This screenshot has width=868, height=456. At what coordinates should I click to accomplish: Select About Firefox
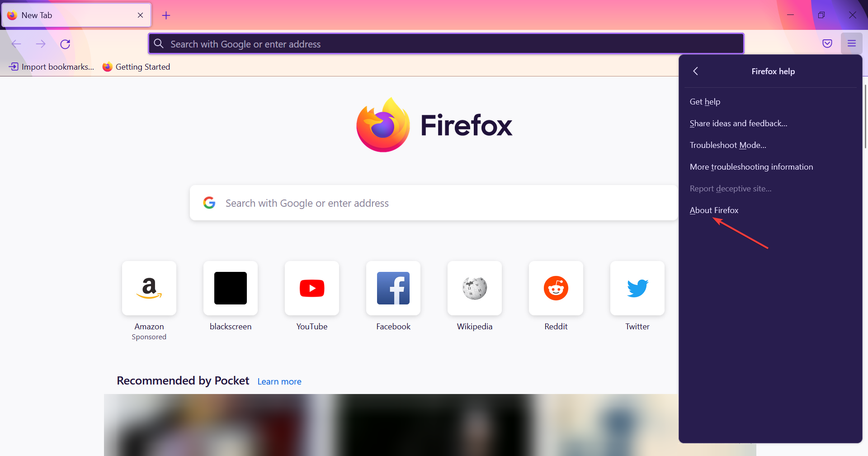770,210
